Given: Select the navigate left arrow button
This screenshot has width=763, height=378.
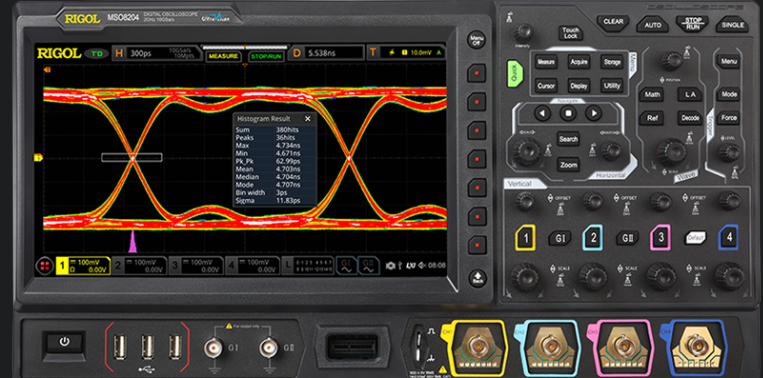Looking at the screenshot, I should point(542,114).
